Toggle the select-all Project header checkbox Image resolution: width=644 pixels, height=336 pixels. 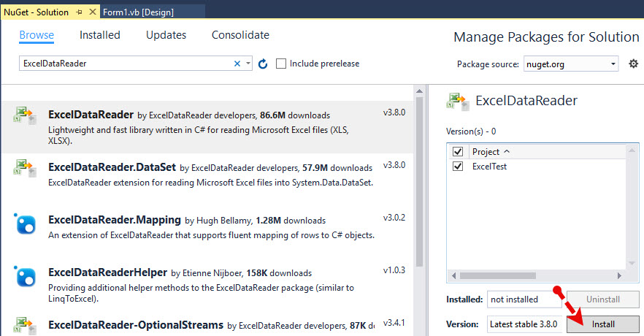click(458, 152)
